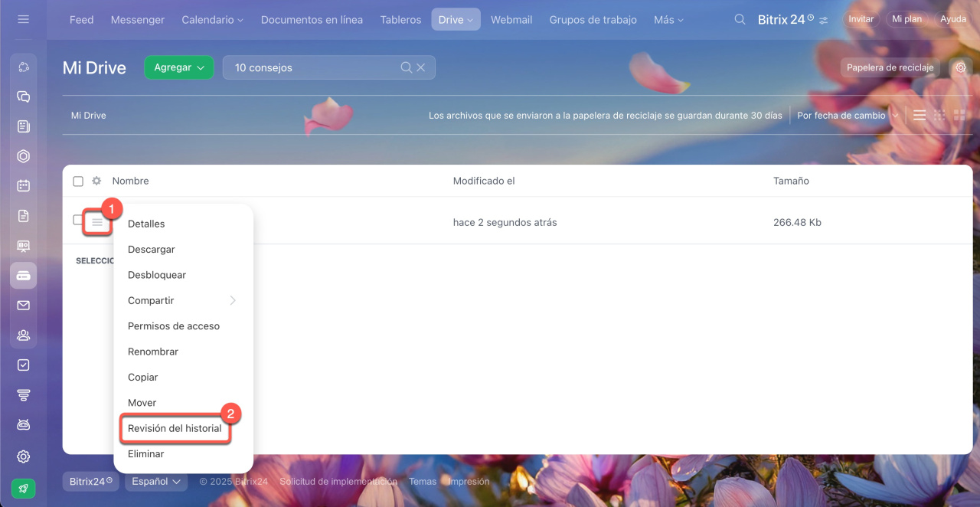This screenshot has width=980, height=507.
Task: Open the boards presentation icon in sidebar
Action: 23,246
